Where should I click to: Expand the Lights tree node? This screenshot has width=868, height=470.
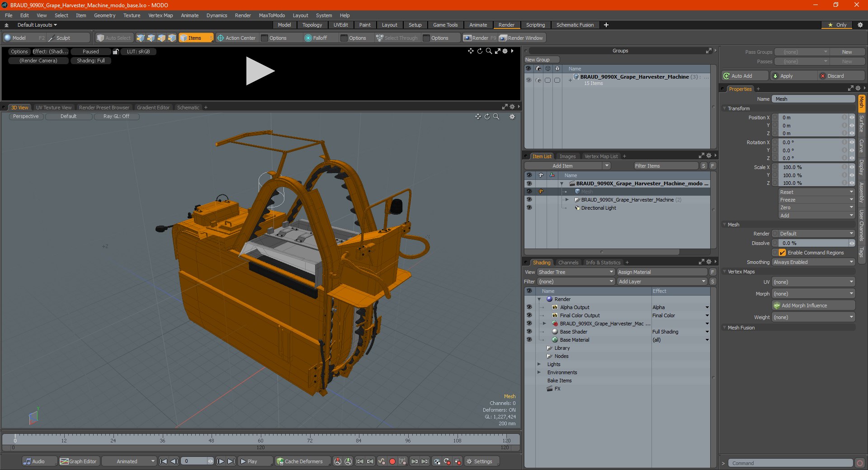click(x=539, y=364)
